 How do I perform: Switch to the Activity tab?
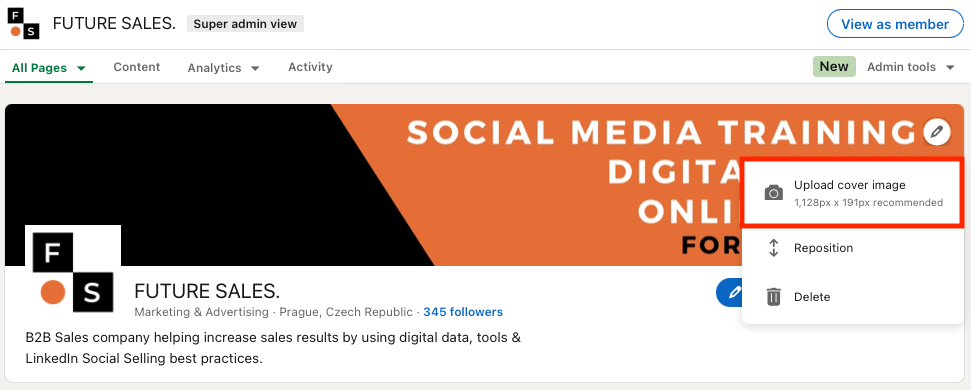[x=310, y=67]
